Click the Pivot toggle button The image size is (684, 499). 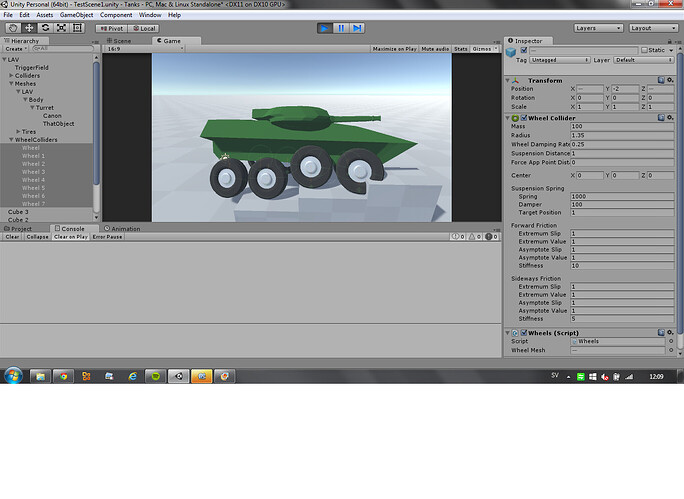[x=112, y=28]
